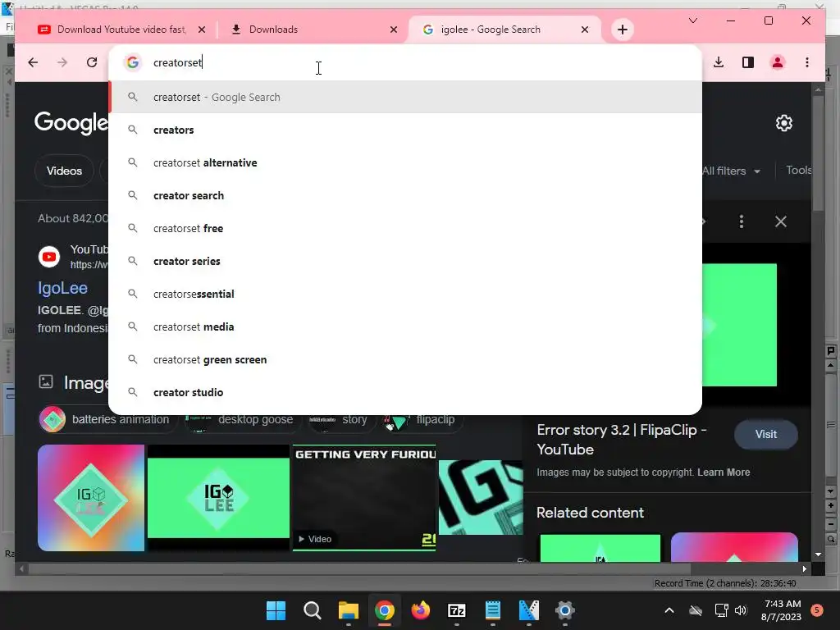Click Chrome's forward navigation arrow

tap(62, 62)
